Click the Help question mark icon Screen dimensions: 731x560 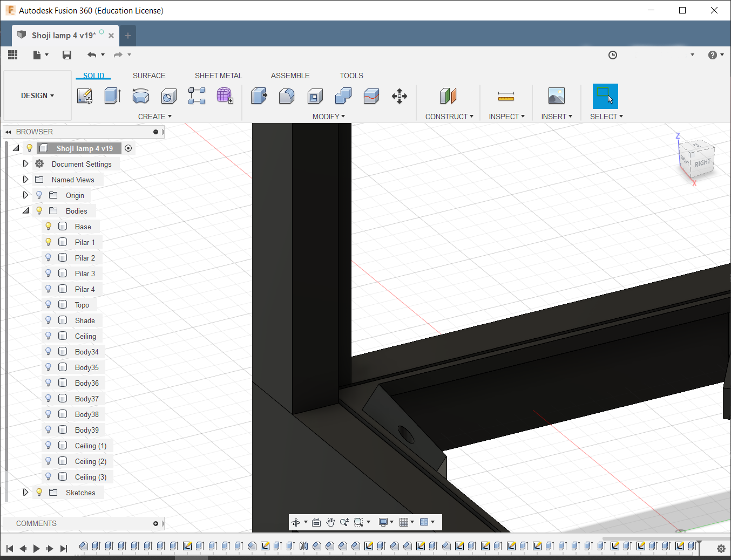(x=713, y=55)
